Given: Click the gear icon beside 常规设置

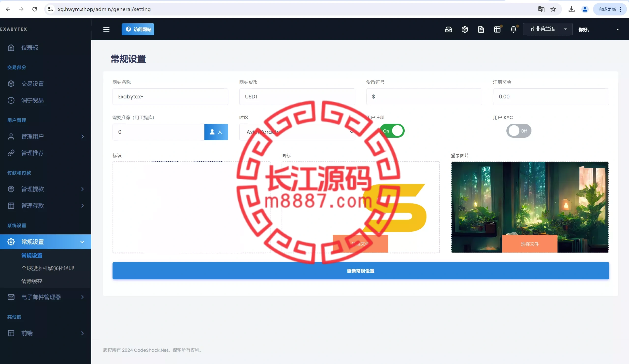Looking at the screenshot, I should click(x=11, y=242).
